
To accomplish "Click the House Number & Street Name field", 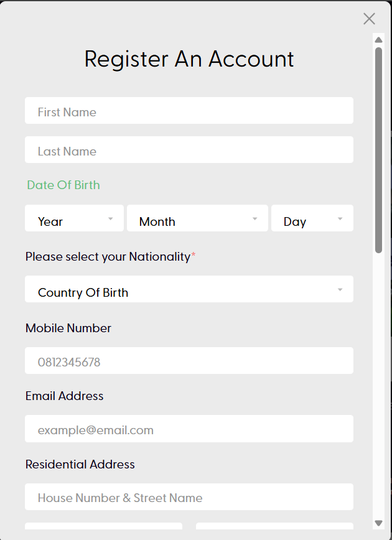I will 189,497.
